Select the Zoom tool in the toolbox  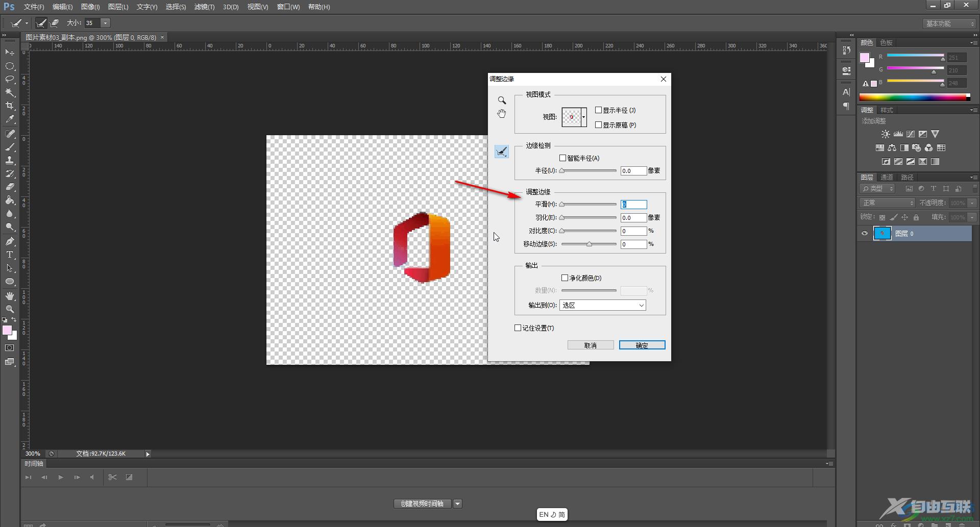[10, 309]
